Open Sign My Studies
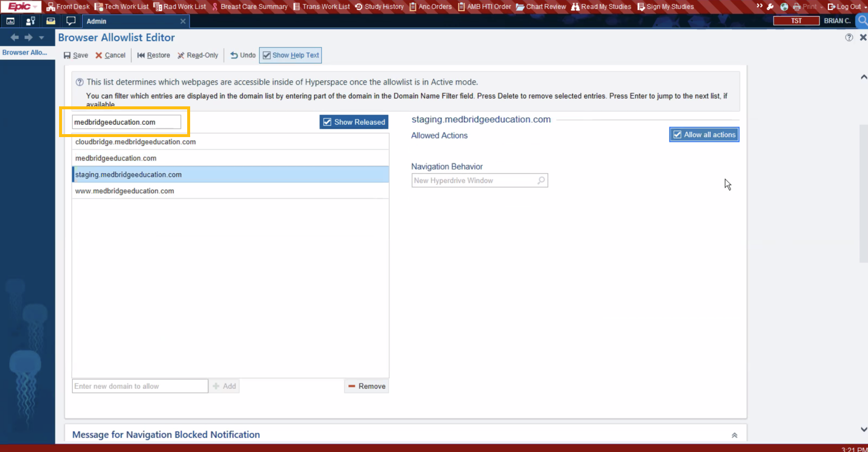 pyautogui.click(x=665, y=6)
